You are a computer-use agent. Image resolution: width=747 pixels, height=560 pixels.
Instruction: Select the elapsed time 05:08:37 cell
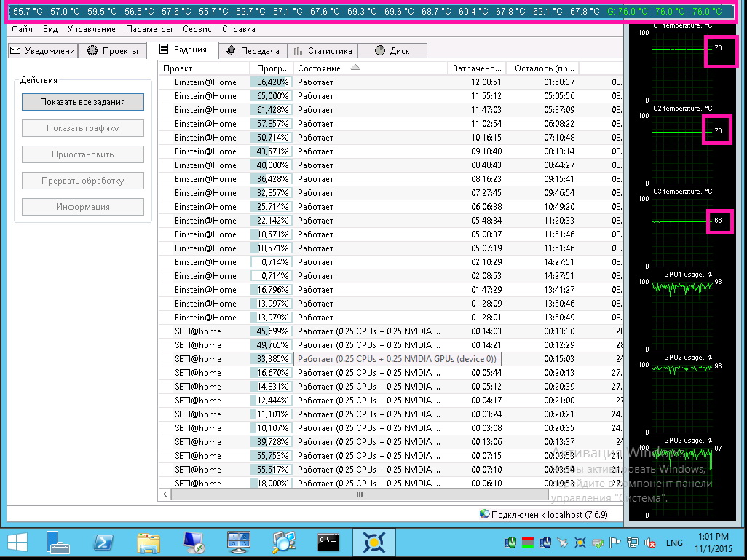[486, 234]
